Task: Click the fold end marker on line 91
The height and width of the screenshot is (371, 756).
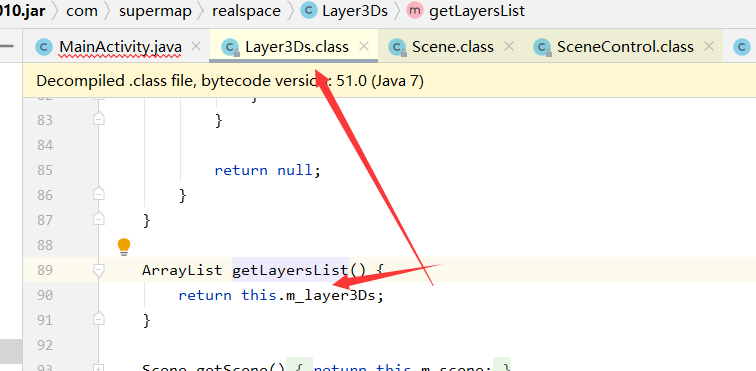Action: (x=99, y=319)
